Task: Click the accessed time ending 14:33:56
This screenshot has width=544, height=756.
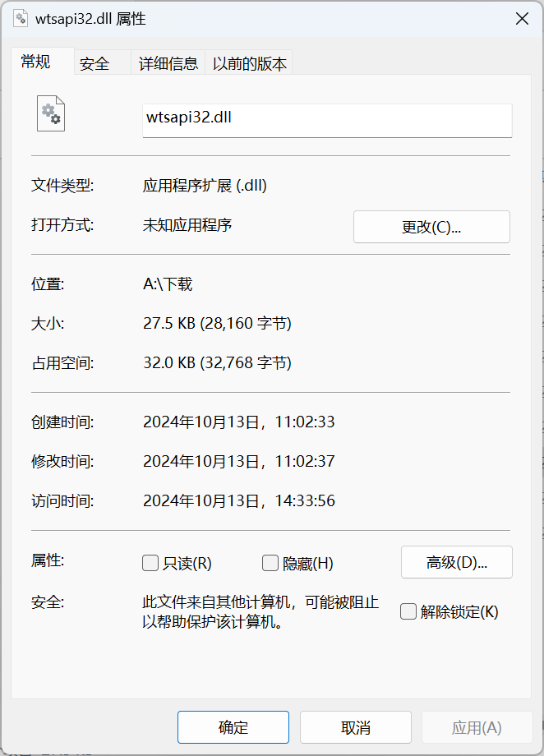Action: click(239, 501)
